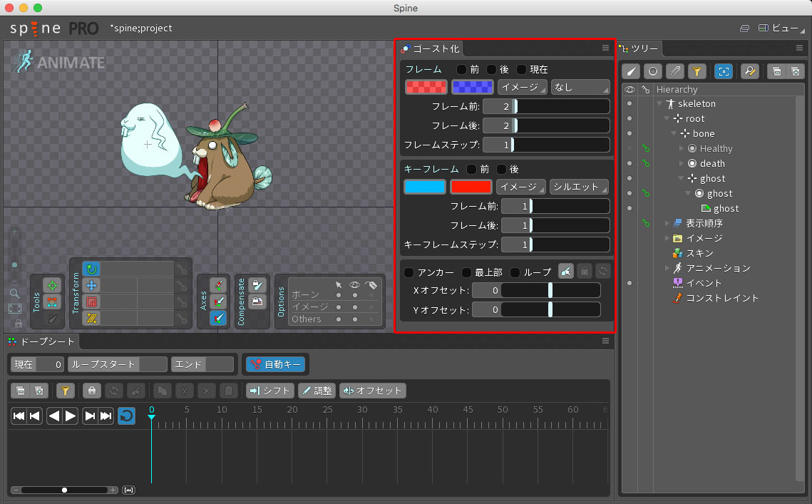
Task: Expand the death slot node
Action: point(682,164)
